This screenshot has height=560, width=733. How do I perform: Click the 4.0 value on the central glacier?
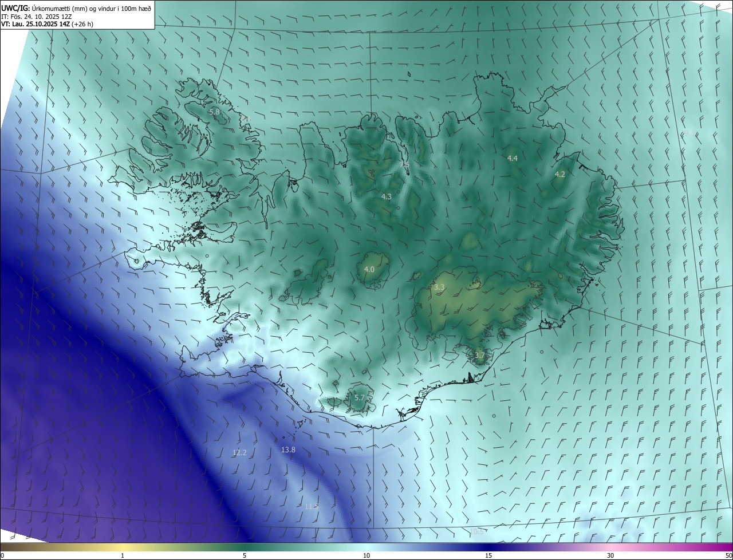369,269
